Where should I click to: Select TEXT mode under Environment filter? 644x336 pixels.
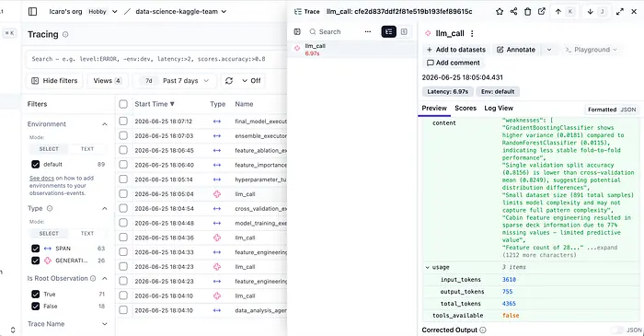point(87,149)
